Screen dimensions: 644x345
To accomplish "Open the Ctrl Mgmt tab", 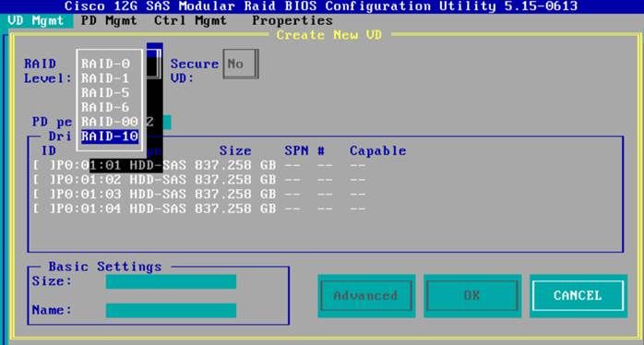I will tap(190, 20).
